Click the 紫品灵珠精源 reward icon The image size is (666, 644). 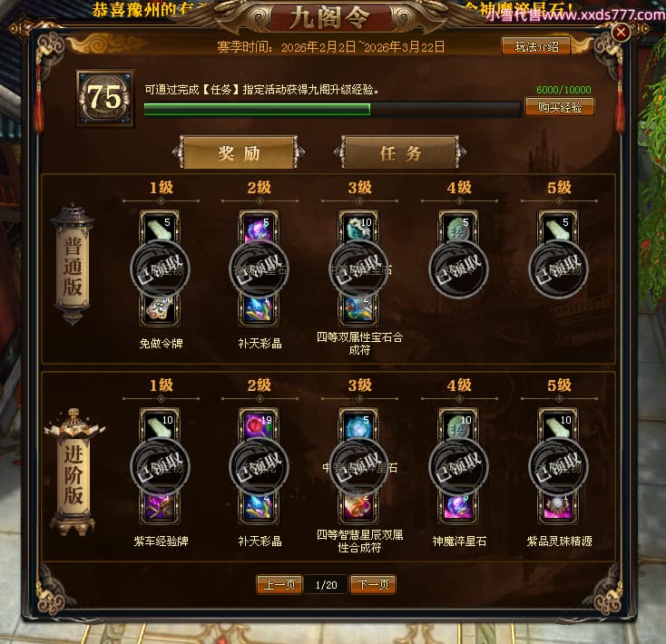click(x=558, y=506)
